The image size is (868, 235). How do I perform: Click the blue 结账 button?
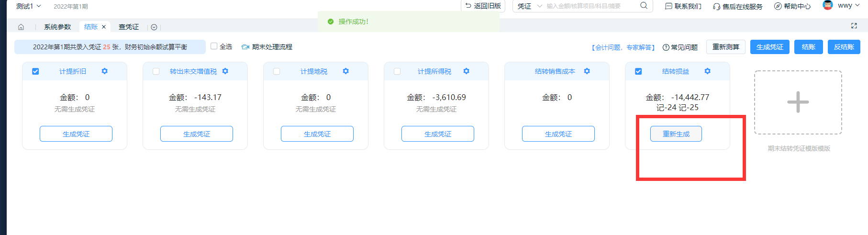point(809,47)
